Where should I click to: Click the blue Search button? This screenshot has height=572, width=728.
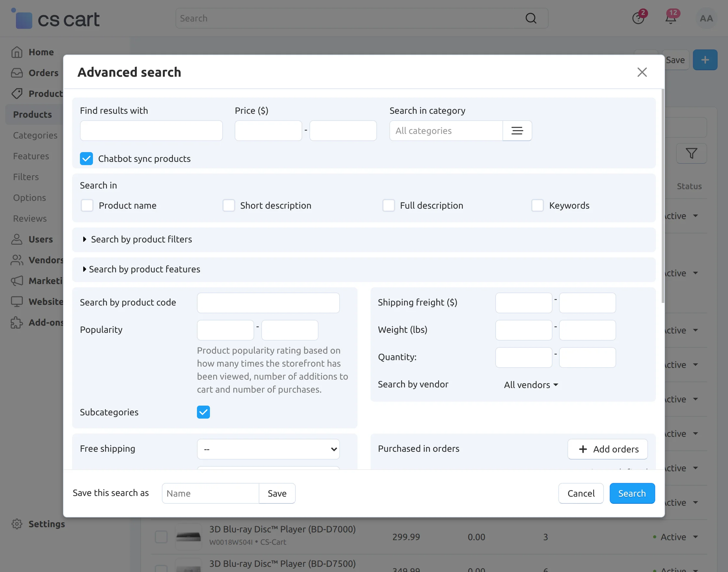631,493
